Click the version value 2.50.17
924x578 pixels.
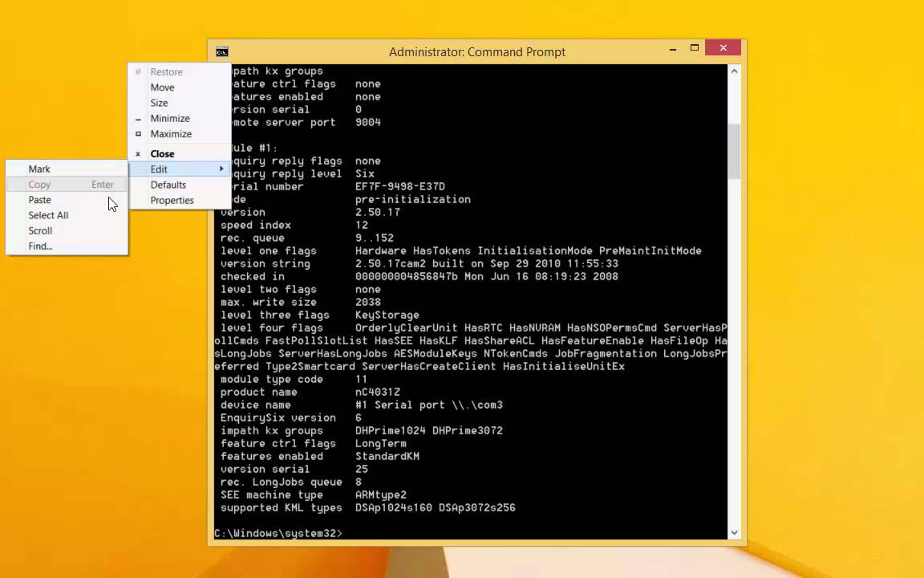378,212
